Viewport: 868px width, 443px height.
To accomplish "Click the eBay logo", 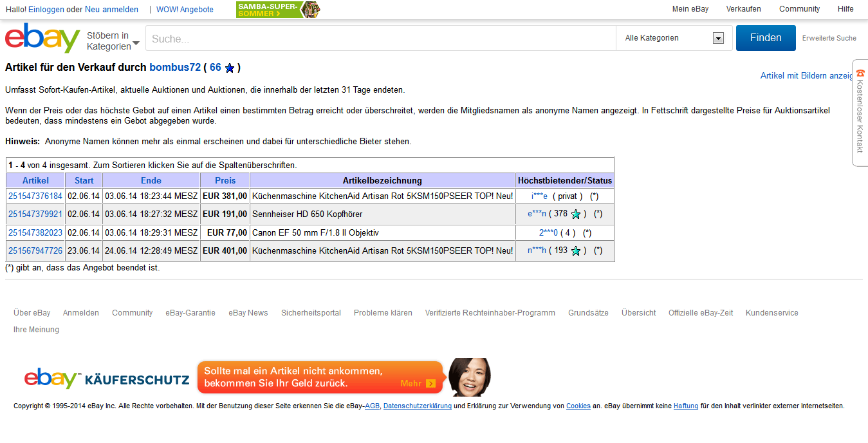I will click(x=42, y=39).
